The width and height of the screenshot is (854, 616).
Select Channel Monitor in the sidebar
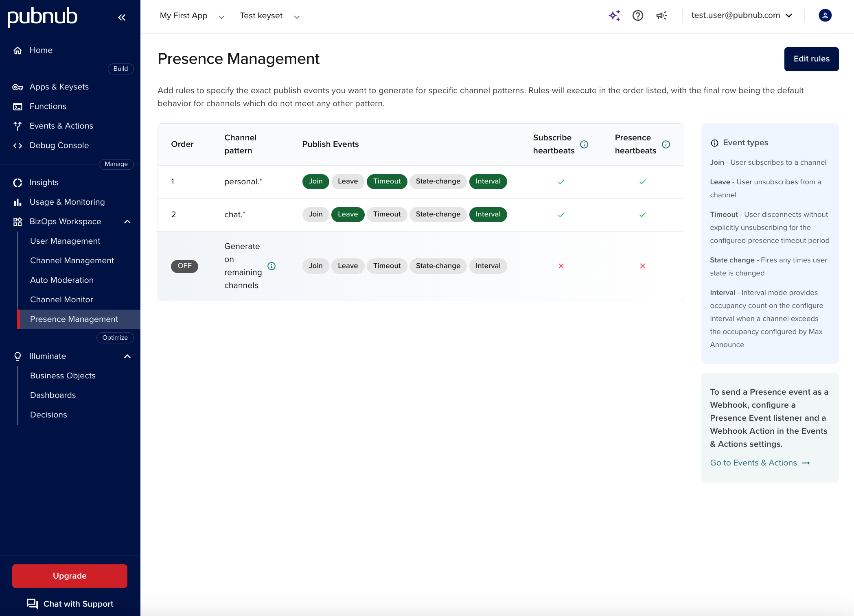[x=61, y=299]
